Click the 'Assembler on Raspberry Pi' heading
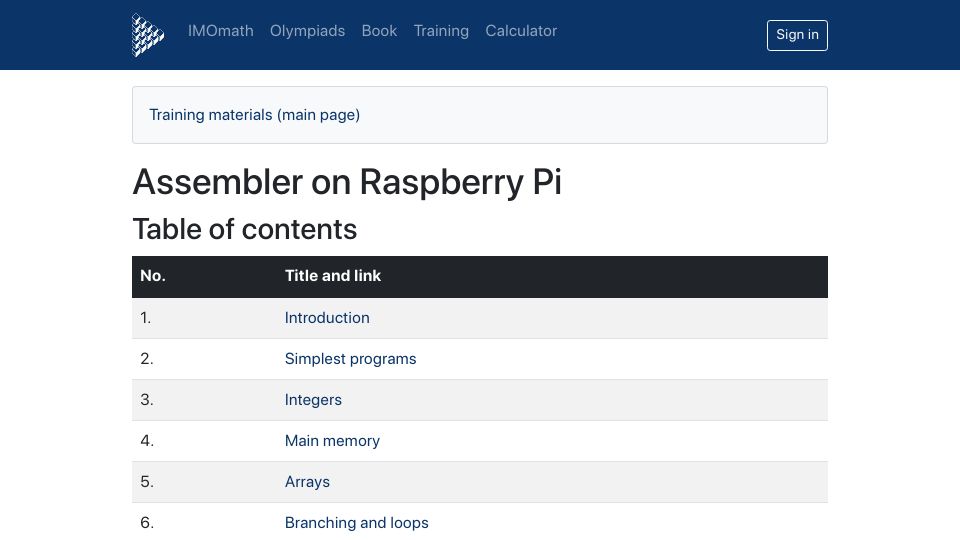This screenshot has height=540, width=960. [x=347, y=182]
